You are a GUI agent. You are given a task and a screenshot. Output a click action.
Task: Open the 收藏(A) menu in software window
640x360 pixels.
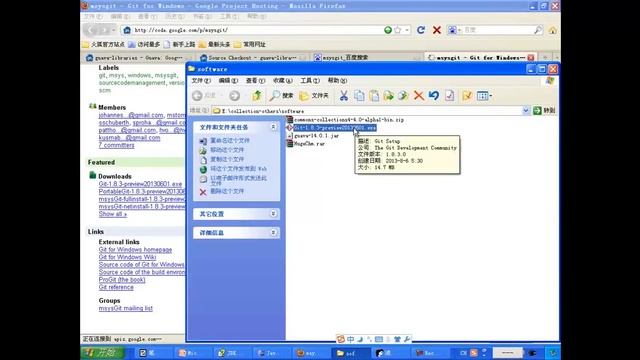tap(282, 80)
